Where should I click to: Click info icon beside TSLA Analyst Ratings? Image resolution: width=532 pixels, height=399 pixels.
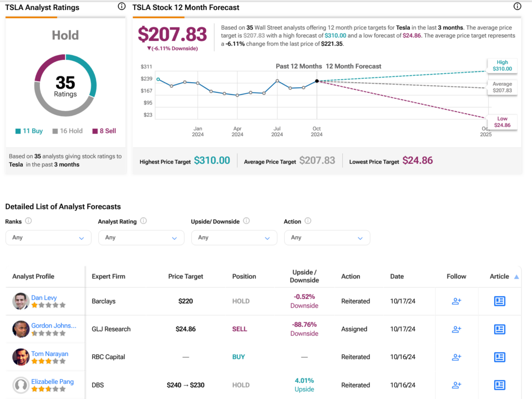tap(122, 7)
